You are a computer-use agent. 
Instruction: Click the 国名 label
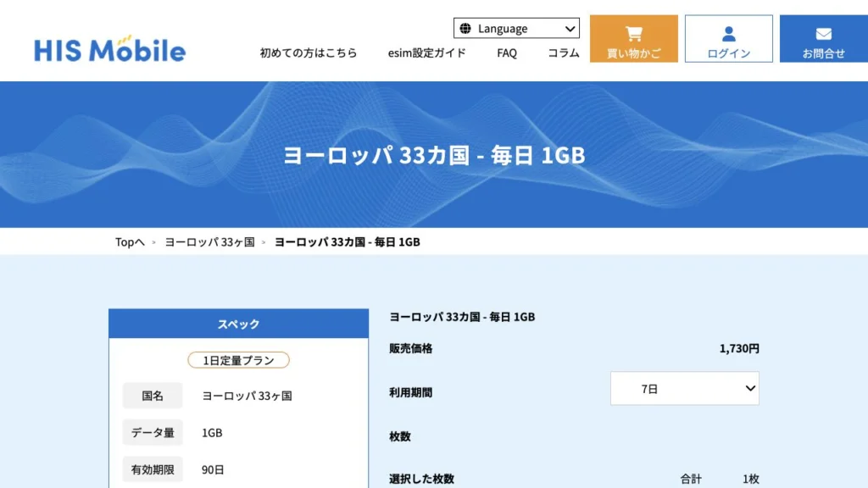(153, 396)
